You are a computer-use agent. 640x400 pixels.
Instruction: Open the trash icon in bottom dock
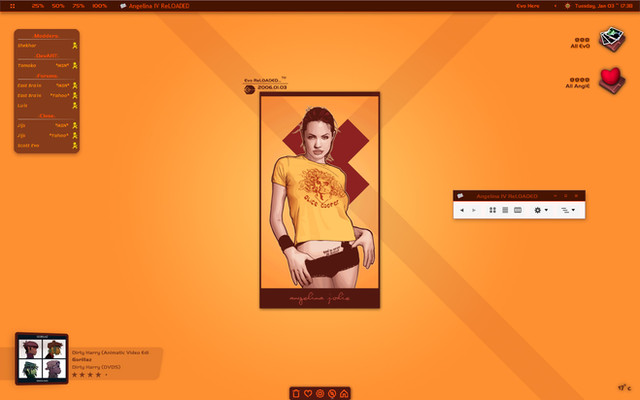click(296, 393)
